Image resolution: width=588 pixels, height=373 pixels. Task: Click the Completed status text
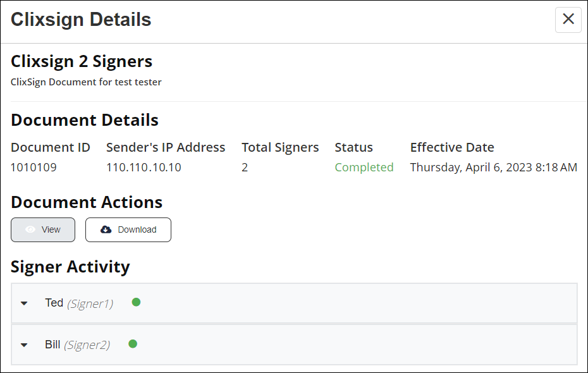click(364, 167)
